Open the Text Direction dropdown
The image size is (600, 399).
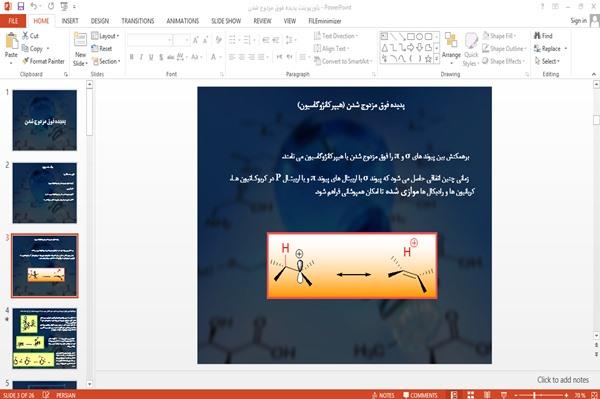(336, 36)
